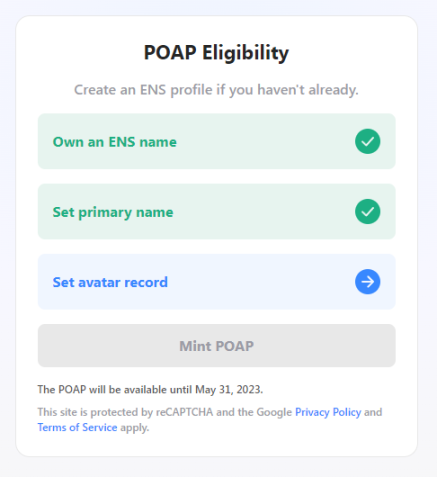Click the green checkmark beside Own an ENS name
Image resolution: width=437 pixels, height=477 pixels.
point(367,141)
